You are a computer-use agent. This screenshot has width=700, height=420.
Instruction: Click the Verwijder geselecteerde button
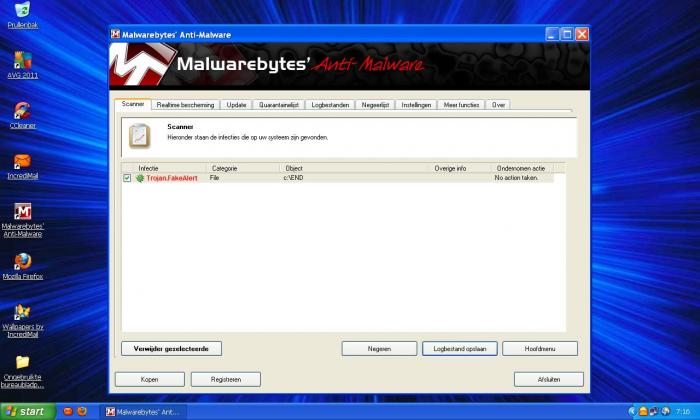click(171, 349)
